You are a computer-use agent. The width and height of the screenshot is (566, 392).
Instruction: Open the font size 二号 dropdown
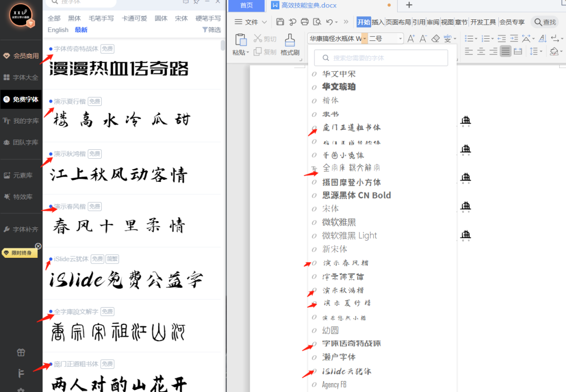(x=400, y=39)
